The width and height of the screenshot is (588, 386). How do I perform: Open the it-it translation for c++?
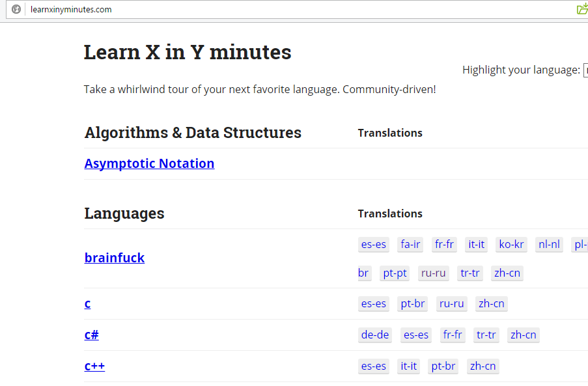pyautogui.click(x=408, y=366)
